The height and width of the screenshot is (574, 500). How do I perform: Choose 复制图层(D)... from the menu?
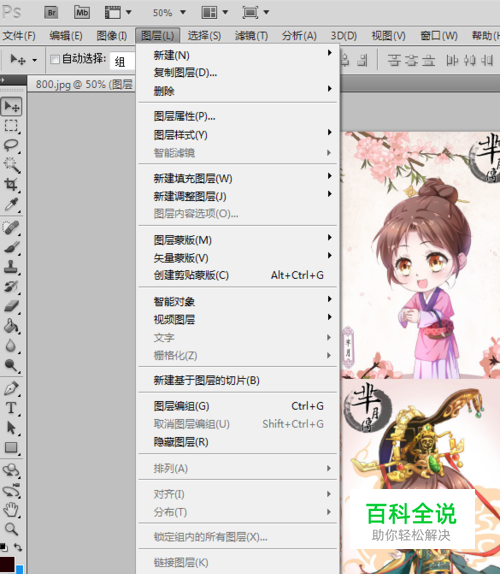(238, 73)
